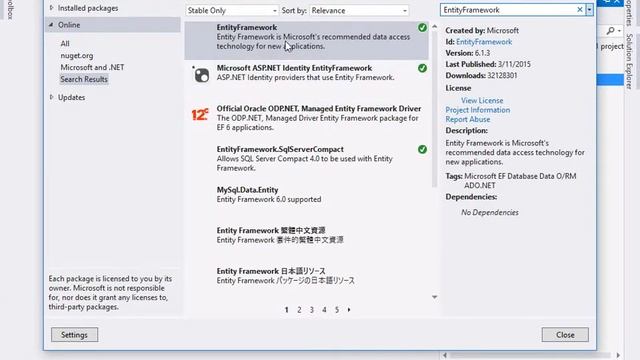Click bottom horizontal scrollbar right arrow

click(x=618, y=355)
